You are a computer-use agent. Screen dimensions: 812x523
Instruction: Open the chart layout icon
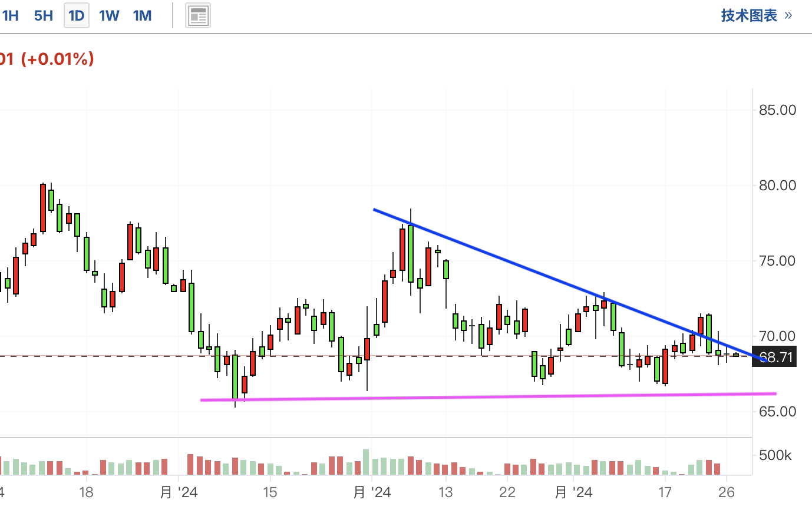199,16
